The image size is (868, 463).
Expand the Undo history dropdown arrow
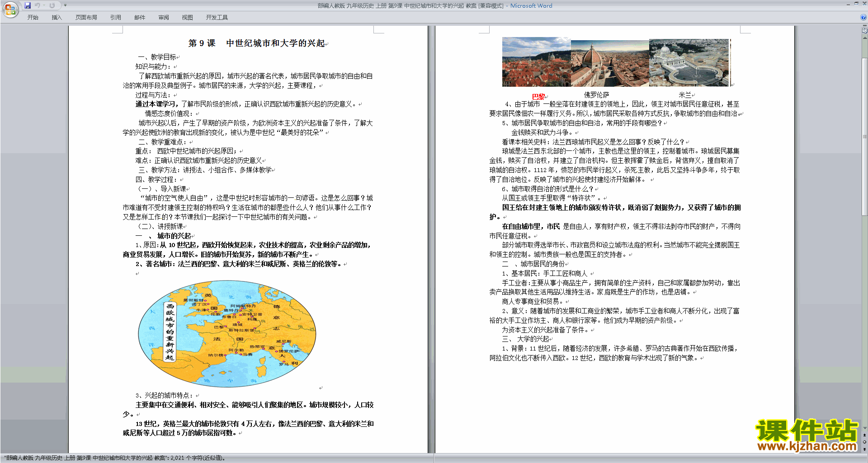[44, 5]
